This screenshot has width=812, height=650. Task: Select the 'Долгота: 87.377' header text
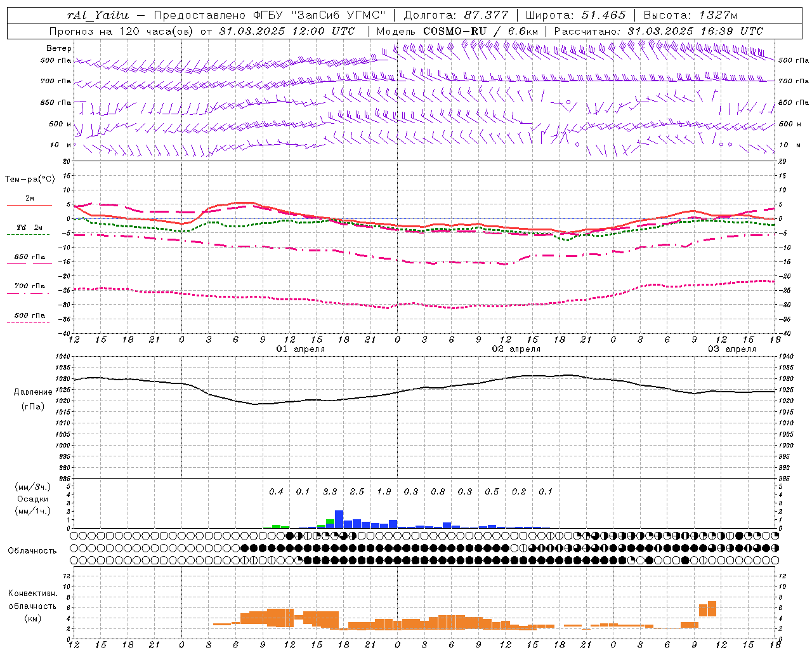point(456,15)
